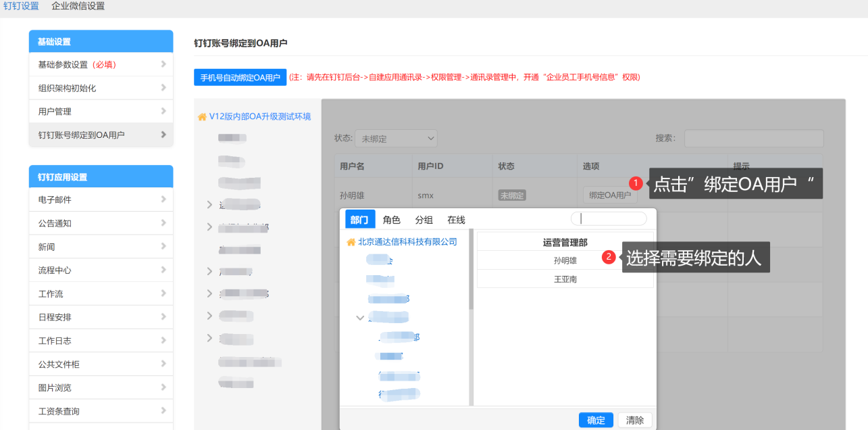868x430 pixels.
Task: Click arrow icon next to 流程中心
Action: click(163, 270)
